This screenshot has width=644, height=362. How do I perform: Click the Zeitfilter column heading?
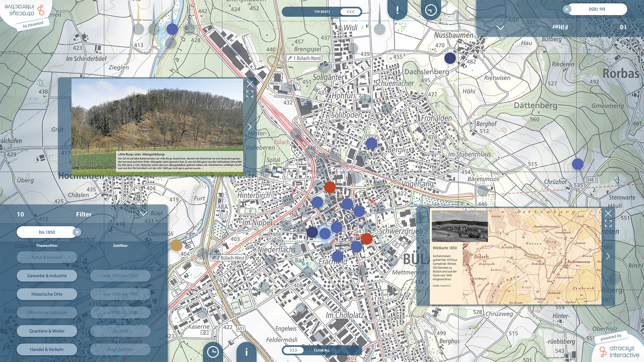tap(120, 246)
